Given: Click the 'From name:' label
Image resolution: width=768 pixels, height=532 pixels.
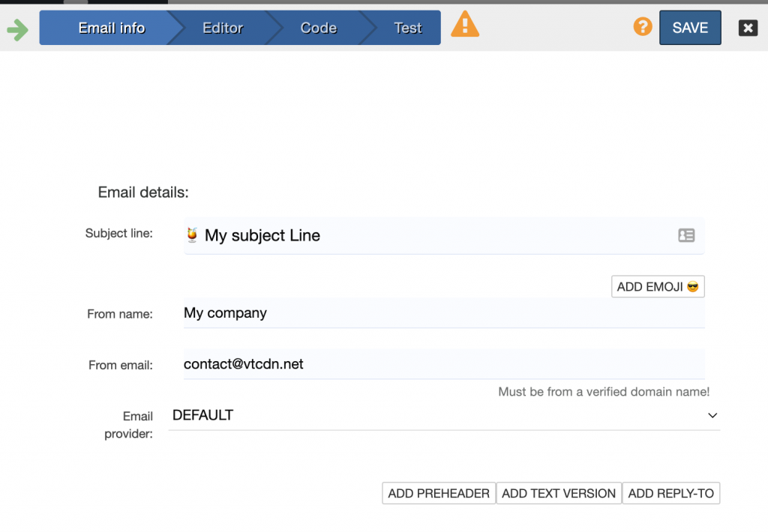Looking at the screenshot, I should [120, 314].
